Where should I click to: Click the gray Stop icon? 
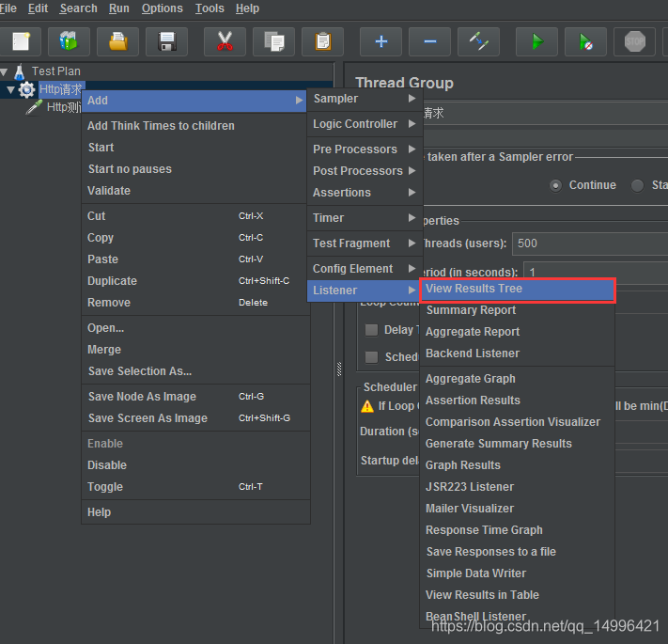click(635, 41)
